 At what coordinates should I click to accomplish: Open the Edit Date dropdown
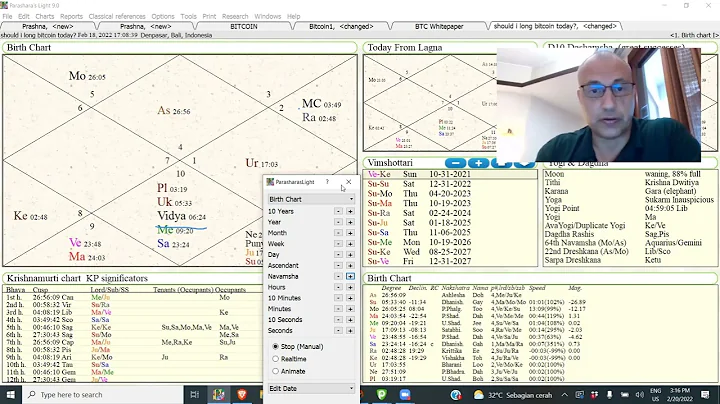pyautogui.click(x=311, y=388)
